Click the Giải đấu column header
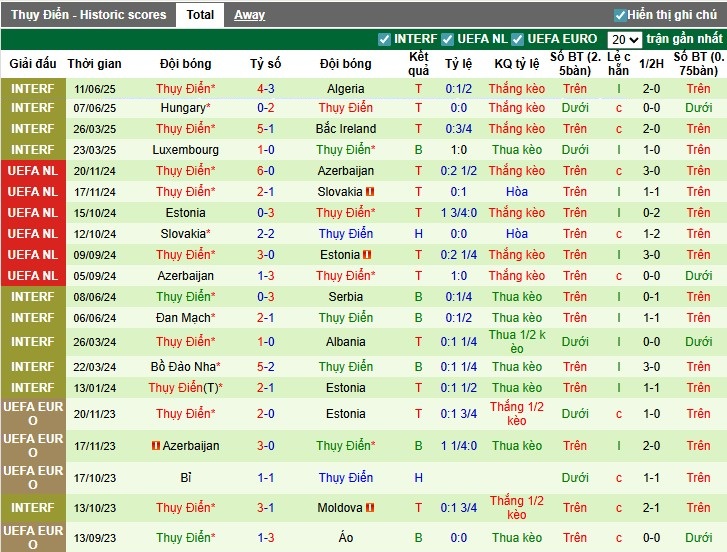This screenshot has width=727, height=552. [x=33, y=63]
